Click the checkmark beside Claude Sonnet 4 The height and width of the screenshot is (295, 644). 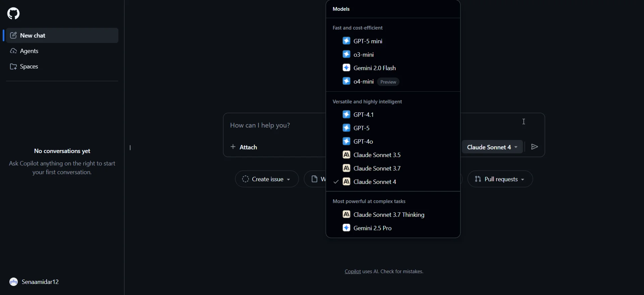coord(336,182)
